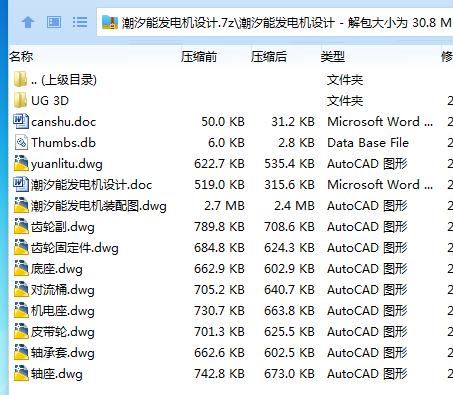
Task: Click 'Microsoft Word ...' type of canshu.doc
Action: pos(380,122)
